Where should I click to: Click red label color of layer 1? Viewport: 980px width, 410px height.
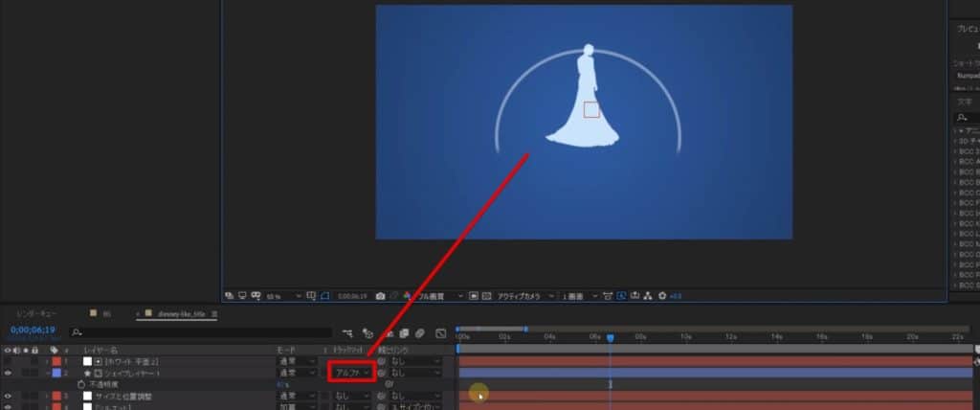[56, 361]
